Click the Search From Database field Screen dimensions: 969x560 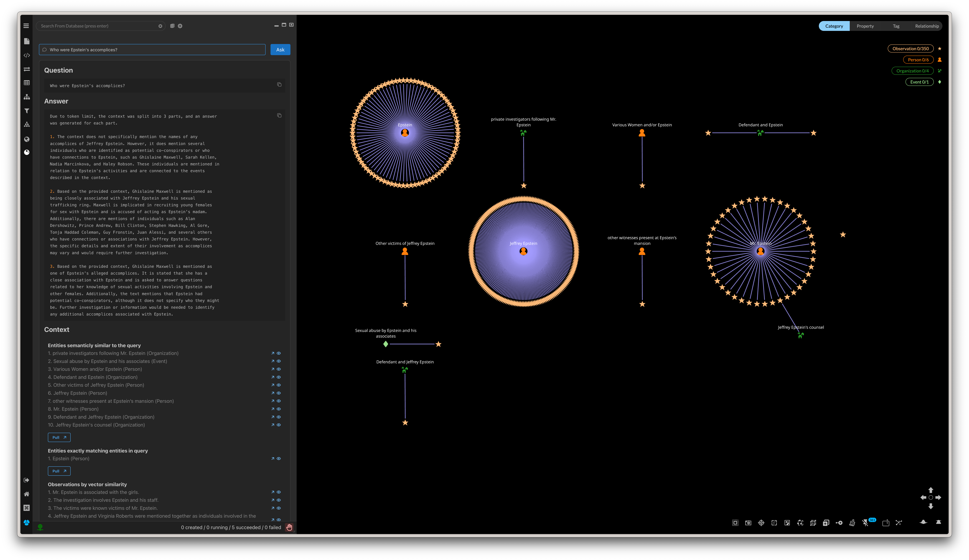click(101, 26)
